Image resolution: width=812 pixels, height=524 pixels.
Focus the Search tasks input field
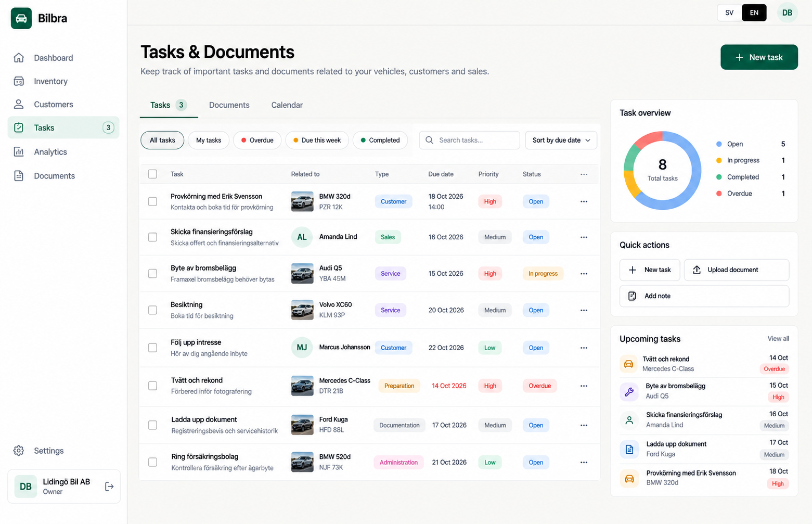click(469, 140)
